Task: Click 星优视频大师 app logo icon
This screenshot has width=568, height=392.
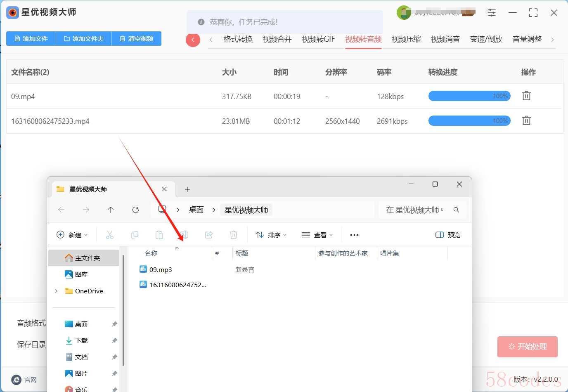Action: (x=13, y=12)
